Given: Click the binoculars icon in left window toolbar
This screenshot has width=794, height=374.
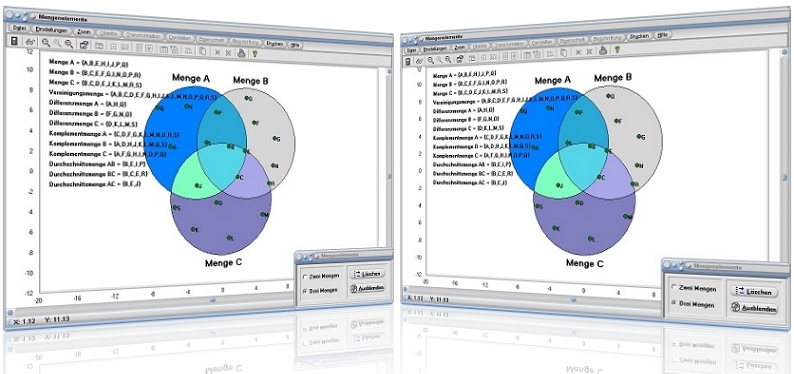Looking at the screenshot, I should pos(30,43).
